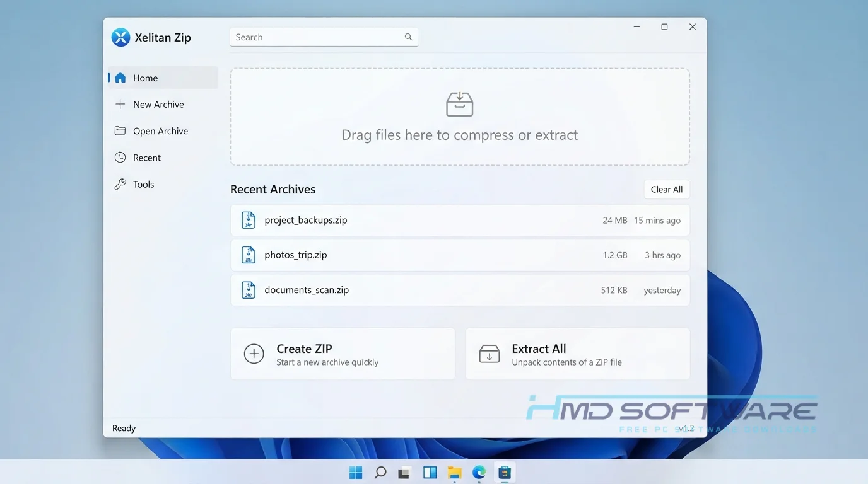The height and width of the screenshot is (484, 868).
Task: Click the clock icon beside Recent
Action: [120, 158]
